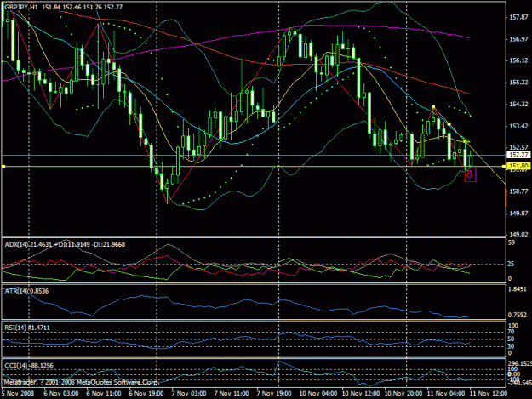Select the middle anchor square of the yellow trendline

pyautogui.click(x=449, y=124)
